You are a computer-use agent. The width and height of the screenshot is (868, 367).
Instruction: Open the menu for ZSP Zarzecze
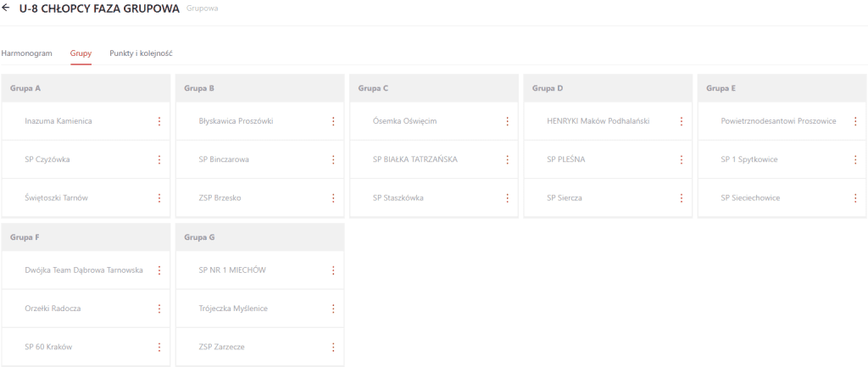coord(333,347)
